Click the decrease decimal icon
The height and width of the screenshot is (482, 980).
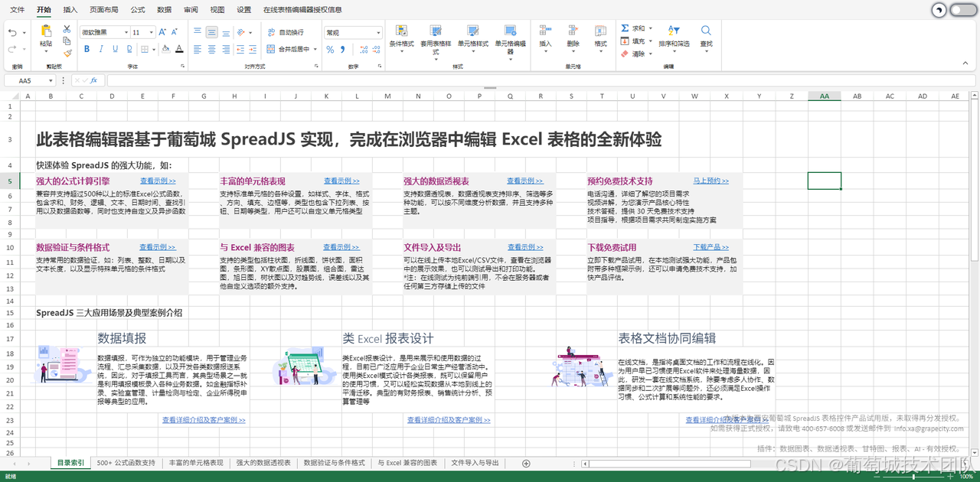tap(376, 49)
